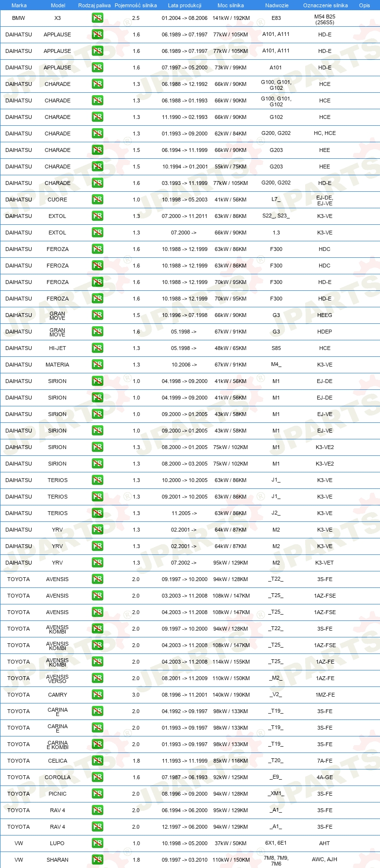Viewport: 380px width, 868px height.
Task: Click the fuel icon in the GRAN MOVE HDEP row
Action: 97,332
